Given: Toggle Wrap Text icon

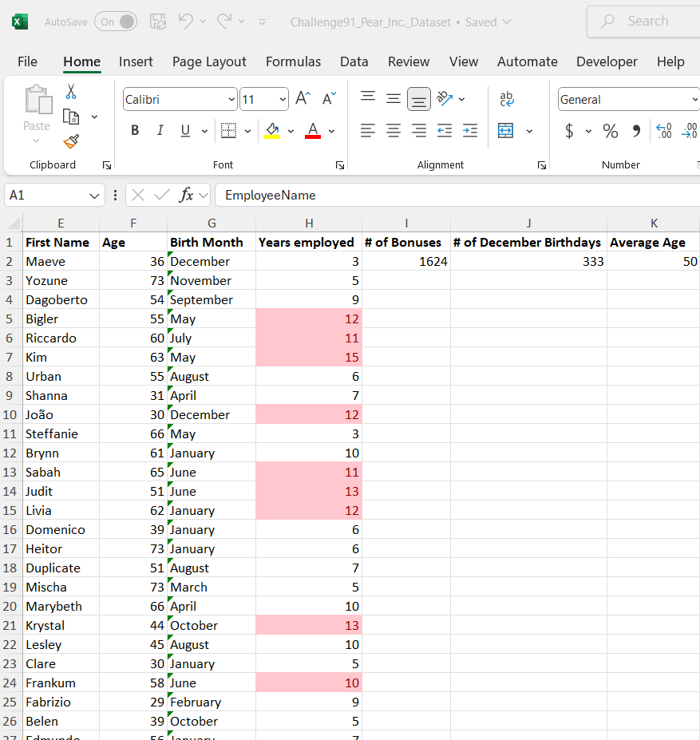Looking at the screenshot, I should (507, 99).
